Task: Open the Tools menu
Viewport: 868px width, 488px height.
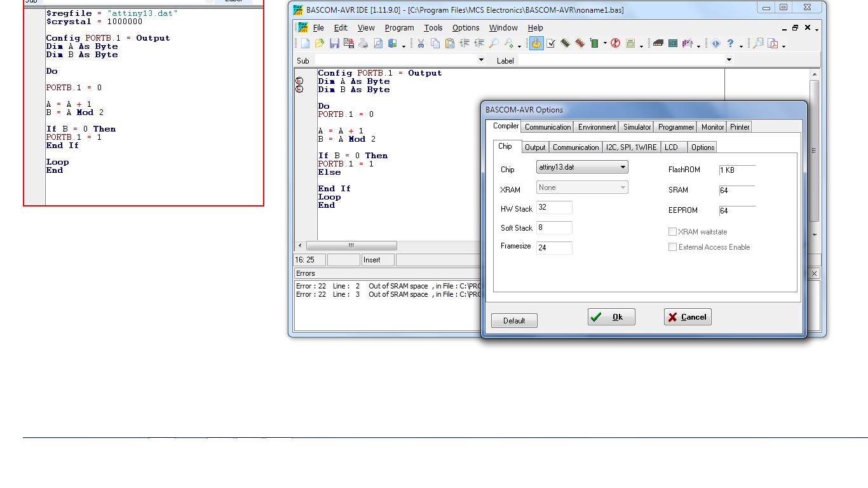Action: click(433, 28)
